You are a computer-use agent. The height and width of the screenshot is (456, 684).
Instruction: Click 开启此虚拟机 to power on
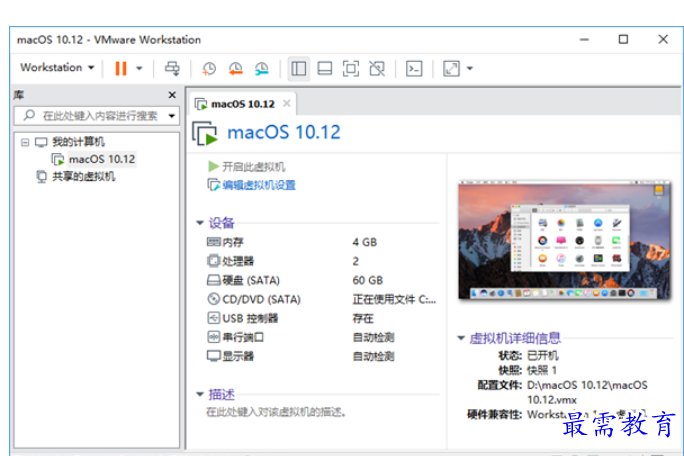247,167
